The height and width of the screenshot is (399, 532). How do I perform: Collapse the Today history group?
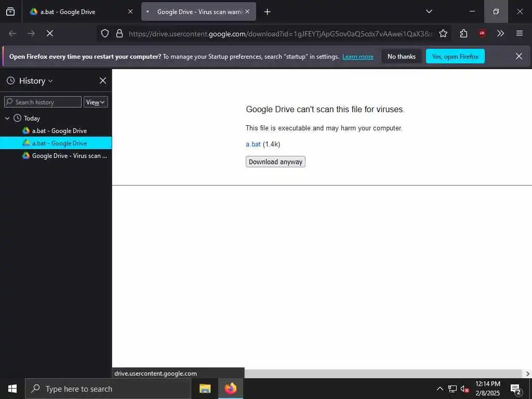point(7,118)
